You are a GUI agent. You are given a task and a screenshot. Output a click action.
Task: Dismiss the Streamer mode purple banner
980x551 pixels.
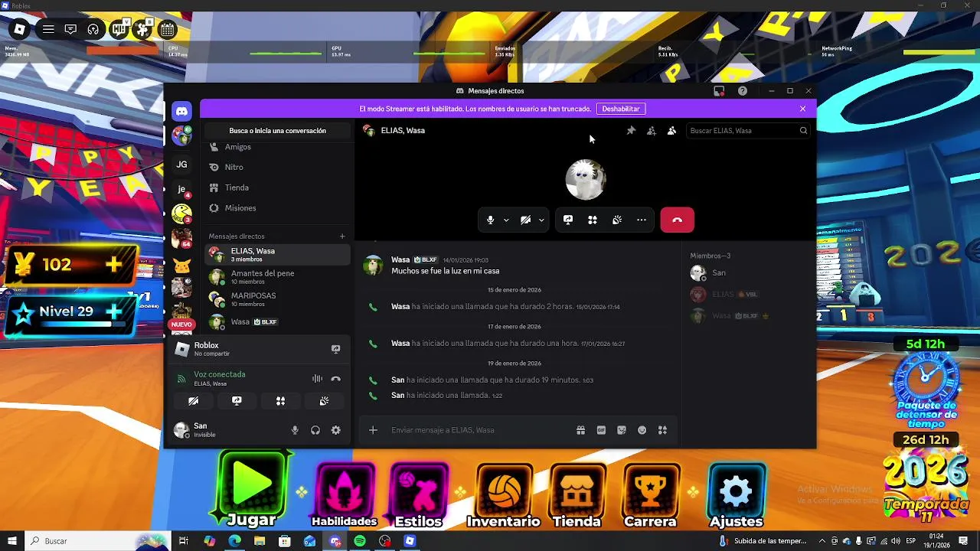point(802,109)
